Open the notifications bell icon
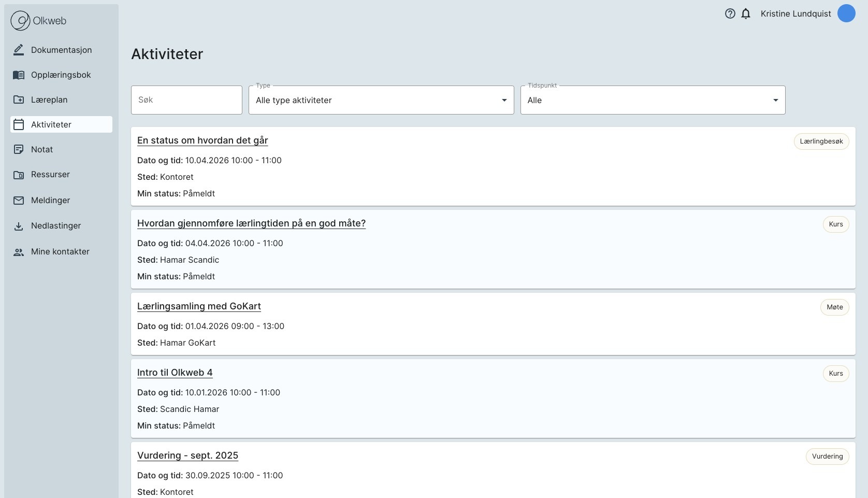Viewport: 868px width, 498px height. coord(746,14)
